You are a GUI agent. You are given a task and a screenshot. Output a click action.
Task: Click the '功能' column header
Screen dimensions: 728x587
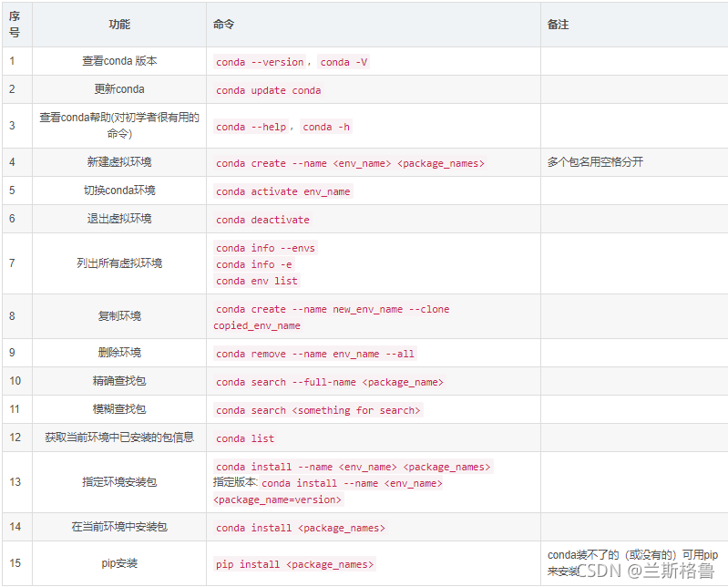(119, 24)
